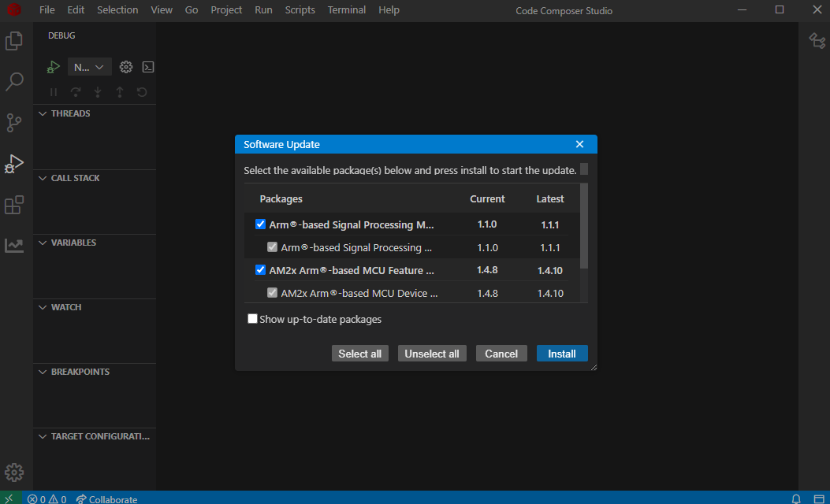This screenshot has height=504, width=830.
Task: Open the right side panel icon at top right
Action: point(817,41)
